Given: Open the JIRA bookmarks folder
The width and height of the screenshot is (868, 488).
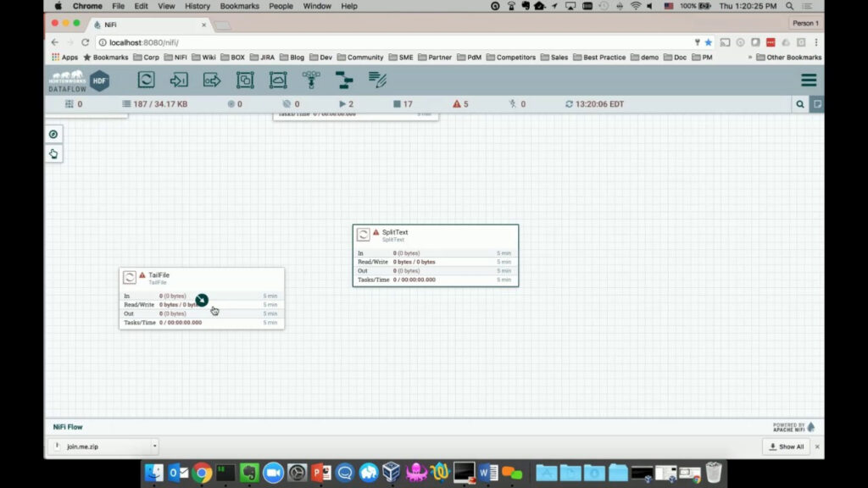Looking at the screenshot, I should coord(263,58).
